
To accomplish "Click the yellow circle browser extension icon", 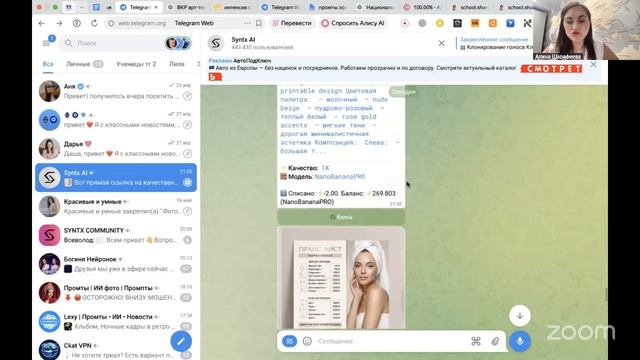I will pos(440,23).
